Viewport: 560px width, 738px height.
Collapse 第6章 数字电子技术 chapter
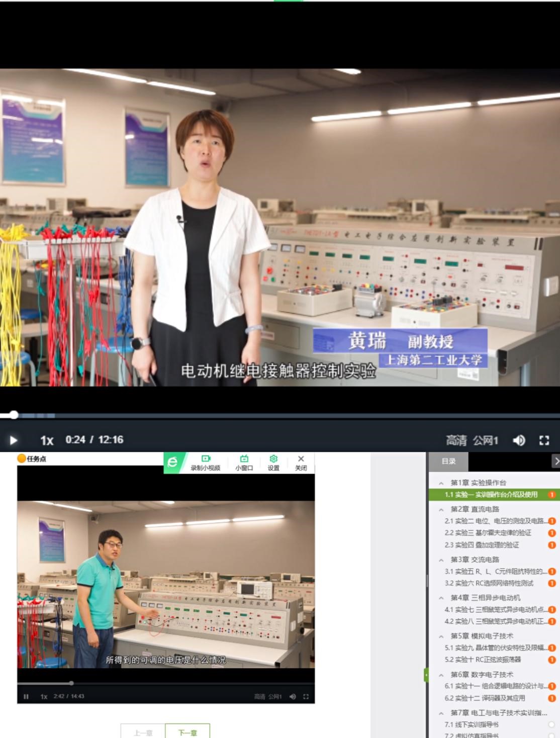441,675
